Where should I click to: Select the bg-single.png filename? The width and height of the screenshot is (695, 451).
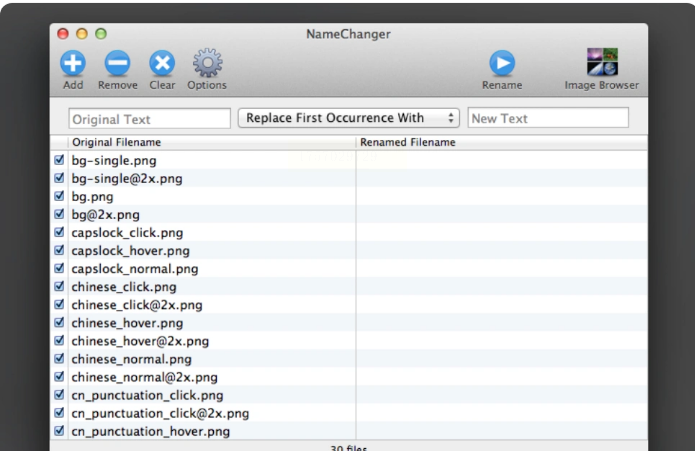click(x=114, y=161)
